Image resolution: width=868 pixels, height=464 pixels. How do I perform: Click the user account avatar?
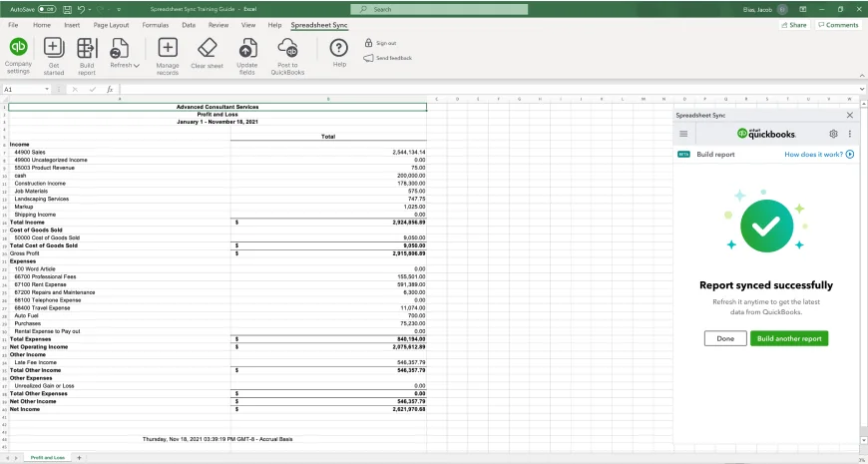tap(782, 9)
